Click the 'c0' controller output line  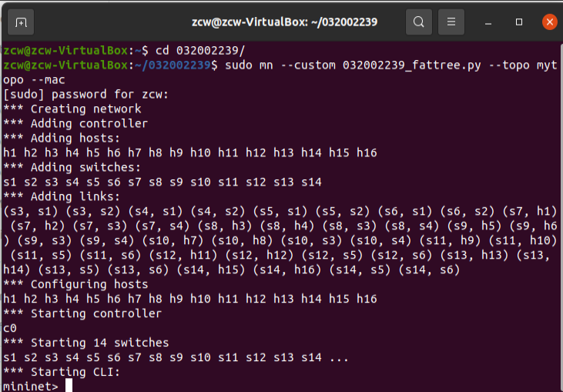10,327
